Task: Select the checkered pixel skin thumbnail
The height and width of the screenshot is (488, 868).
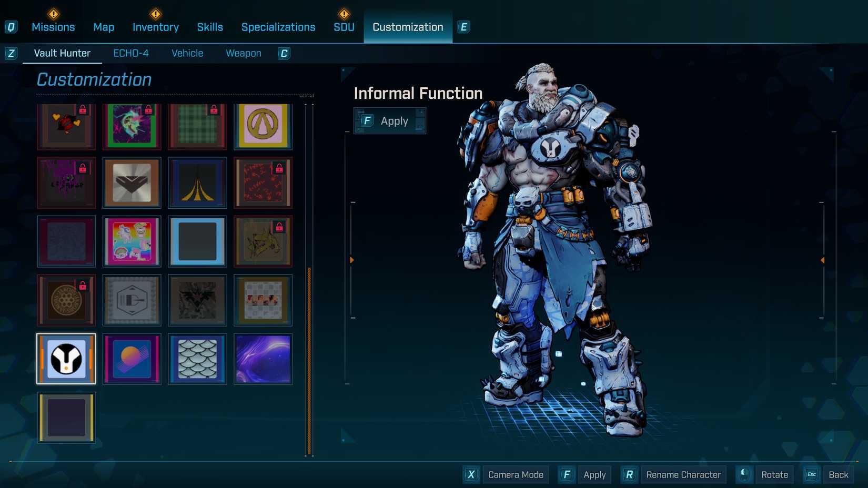Action: tap(263, 300)
